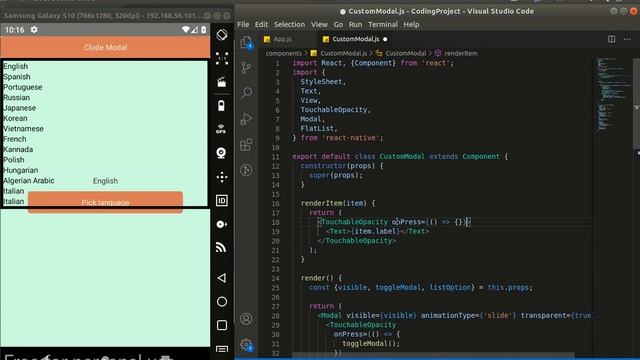This screenshot has width=640, height=360.
Task: Open emulator identifiers ID widget
Action: (x=222, y=200)
